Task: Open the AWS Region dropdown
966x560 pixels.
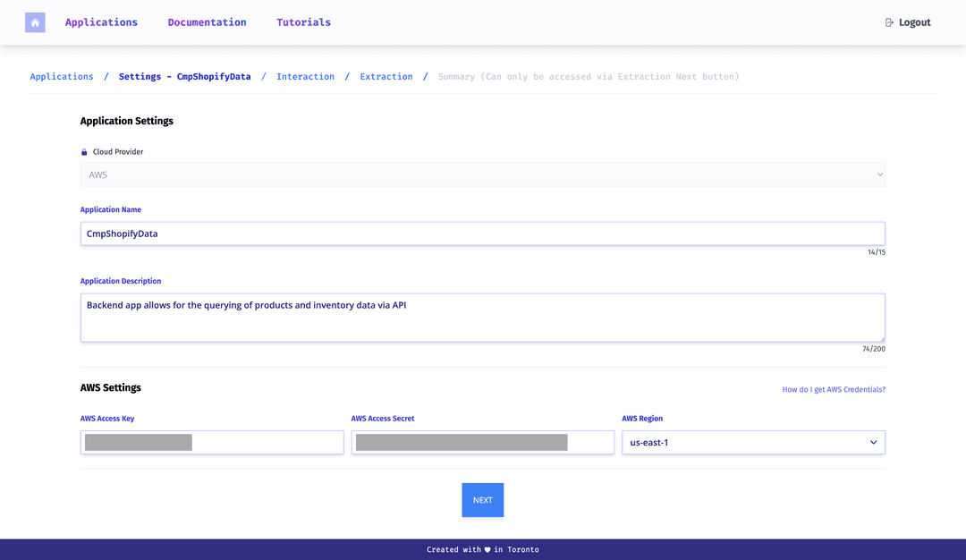Action: coord(753,442)
